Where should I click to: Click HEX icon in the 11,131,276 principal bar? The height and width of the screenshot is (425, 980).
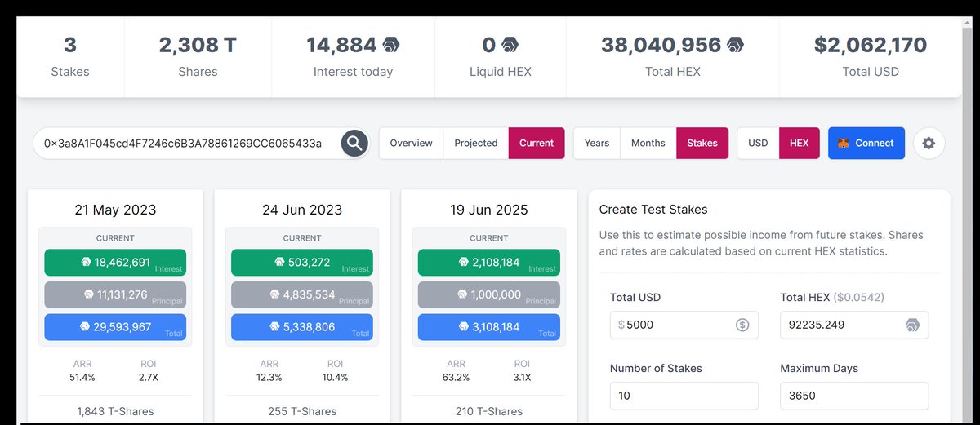pos(88,294)
